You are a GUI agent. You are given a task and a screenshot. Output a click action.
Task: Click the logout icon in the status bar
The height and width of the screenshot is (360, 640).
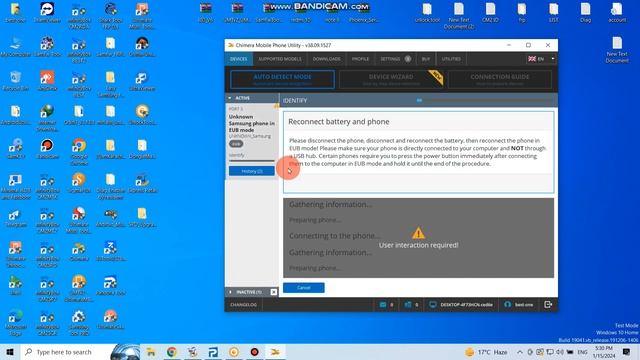click(x=548, y=304)
